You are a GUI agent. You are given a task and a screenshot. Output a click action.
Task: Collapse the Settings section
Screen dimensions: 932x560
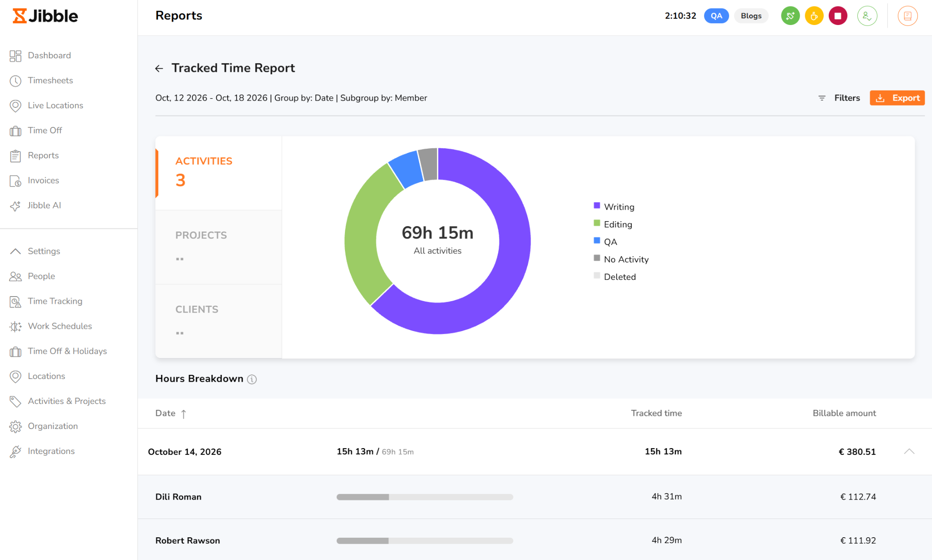(x=15, y=251)
